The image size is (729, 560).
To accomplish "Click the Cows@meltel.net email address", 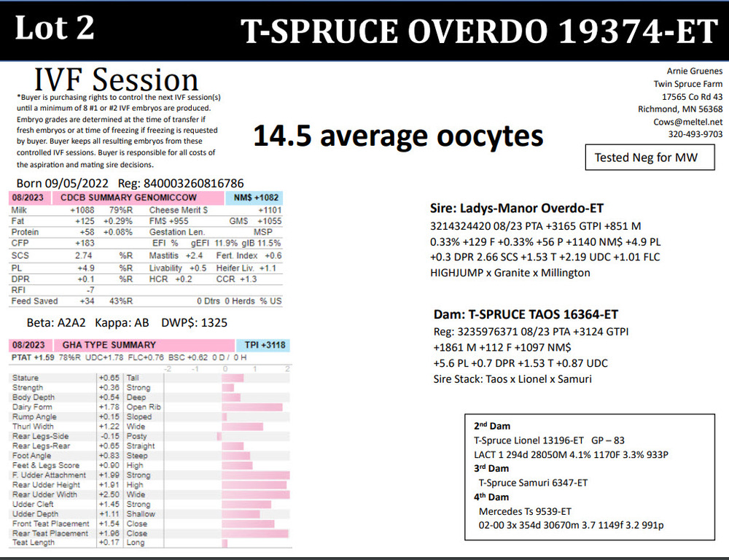I will click(x=693, y=122).
